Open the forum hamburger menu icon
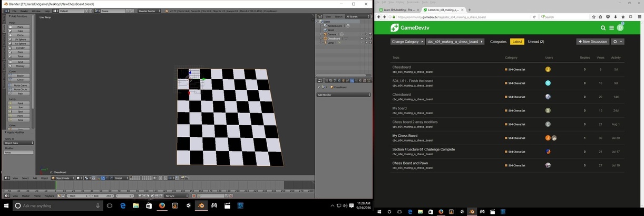 [611, 27]
